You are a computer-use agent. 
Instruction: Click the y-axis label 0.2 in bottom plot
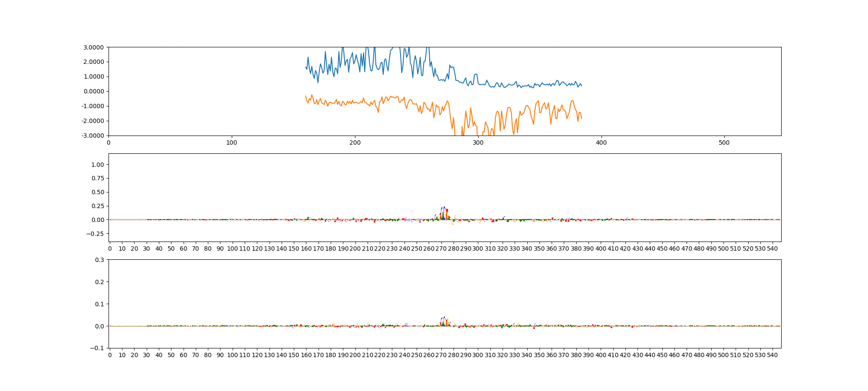click(x=99, y=282)
